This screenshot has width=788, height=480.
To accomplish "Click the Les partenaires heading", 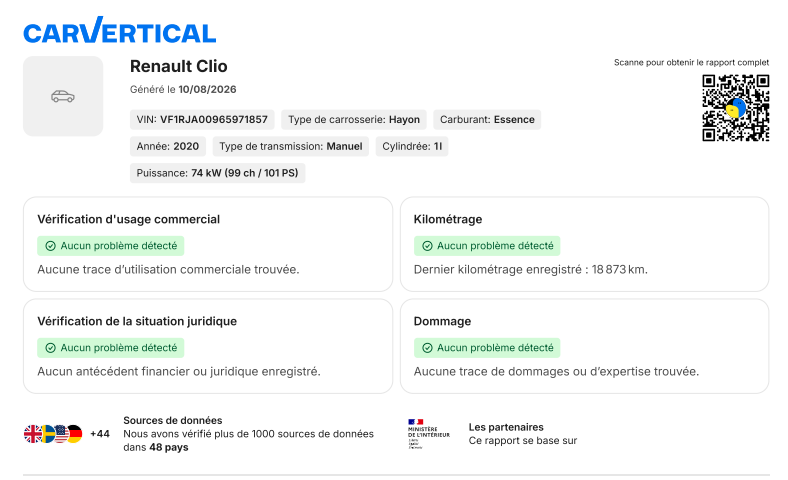I will [506, 427].
